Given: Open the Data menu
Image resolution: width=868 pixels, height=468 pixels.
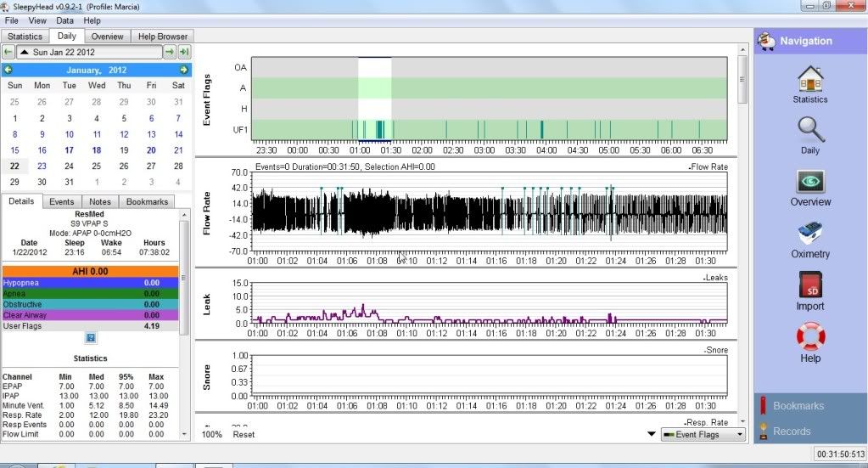Looking at the screenshot, I should point(64,20).
